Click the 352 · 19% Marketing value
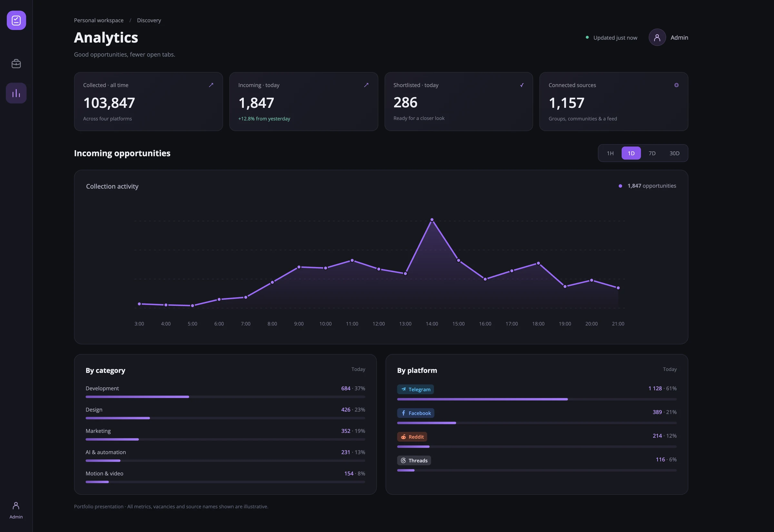The image size is (774, 532). pos(353,431)
